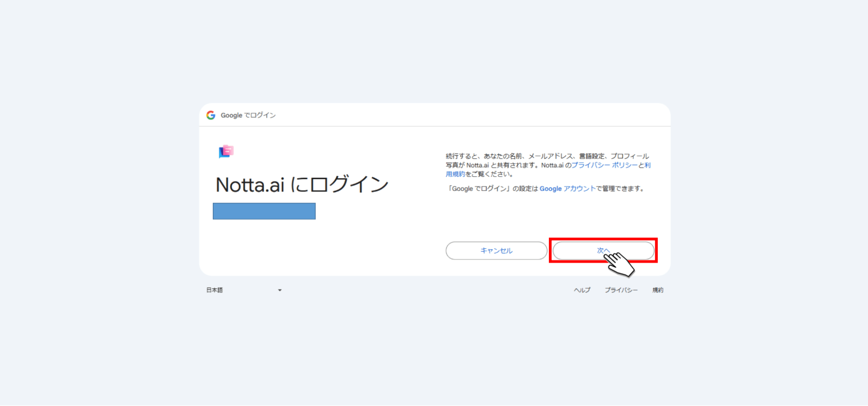Click the Notta.ai app logo icon
The width and height of the screenshot is (868, 406).
[x=226, y=152]
